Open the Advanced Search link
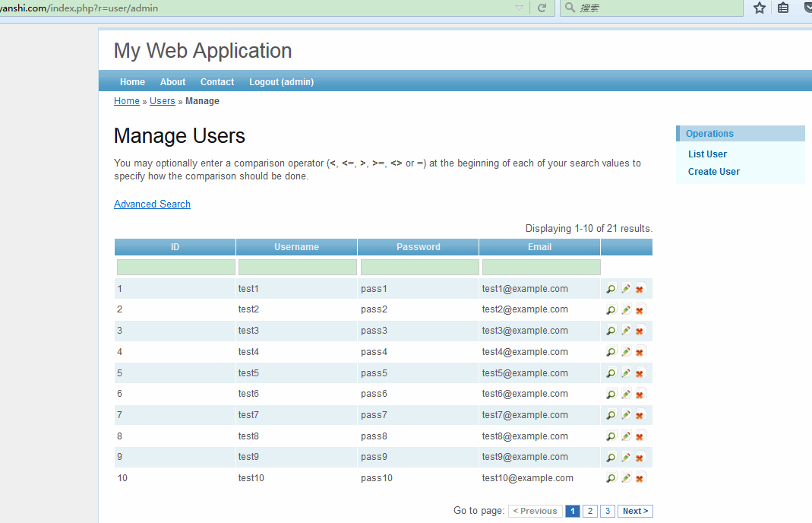The width and height of the screenshot is (812, 523). pos(152,204)
